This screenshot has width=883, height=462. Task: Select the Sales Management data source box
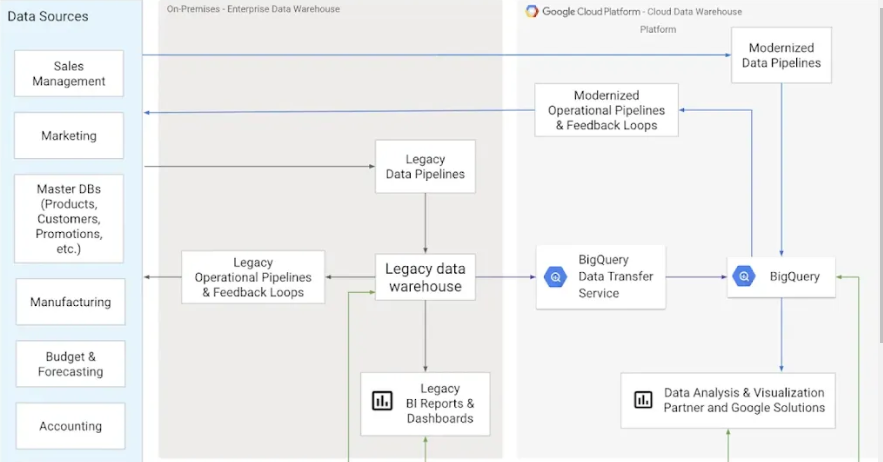[x=69, y=74]
